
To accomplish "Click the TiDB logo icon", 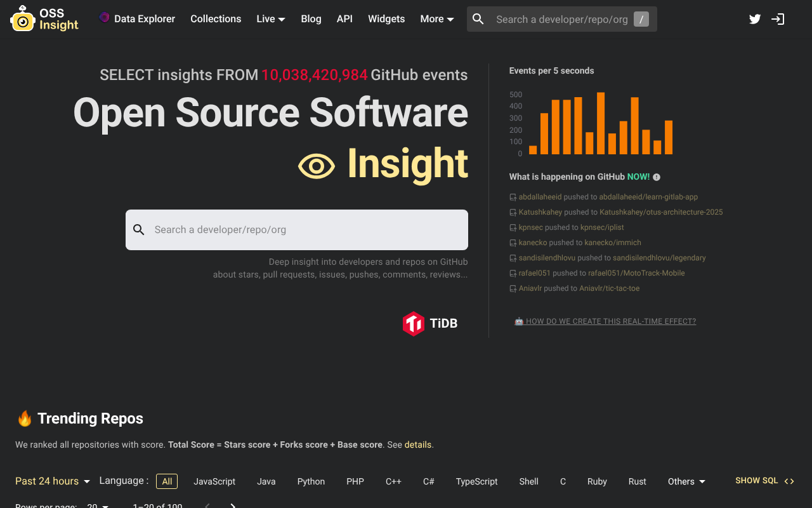I will 414,323.
